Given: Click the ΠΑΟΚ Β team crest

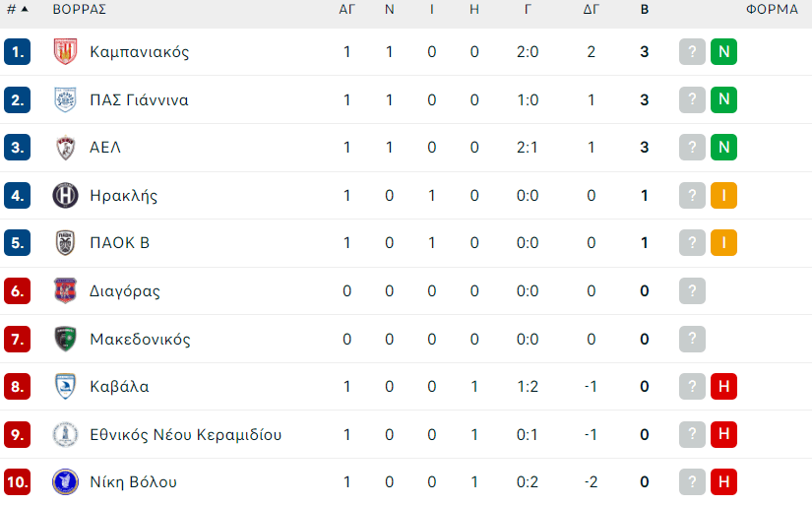Looking at the screenshot, I should [65, 243].
